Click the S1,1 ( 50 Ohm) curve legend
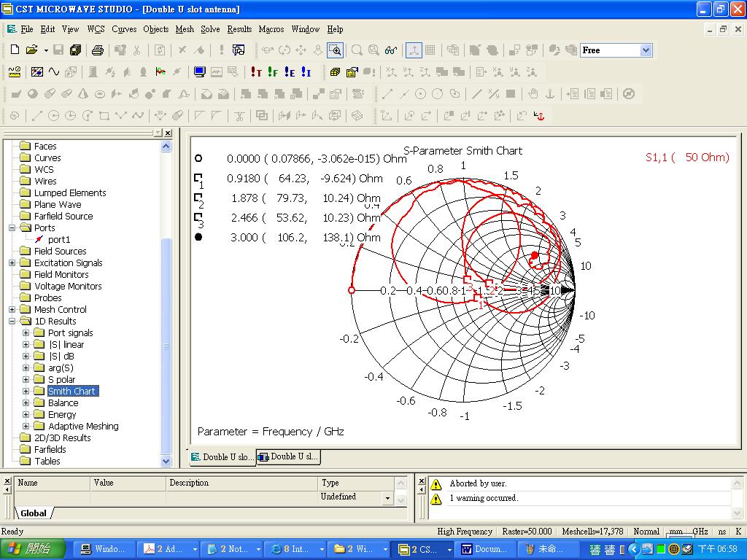This screenshot has height=560, width=747. coord(687,157)
